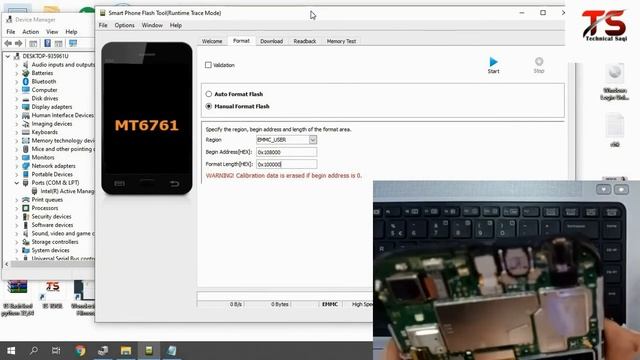
Task: Open Action menu in Device Manager
Action: 30,32
